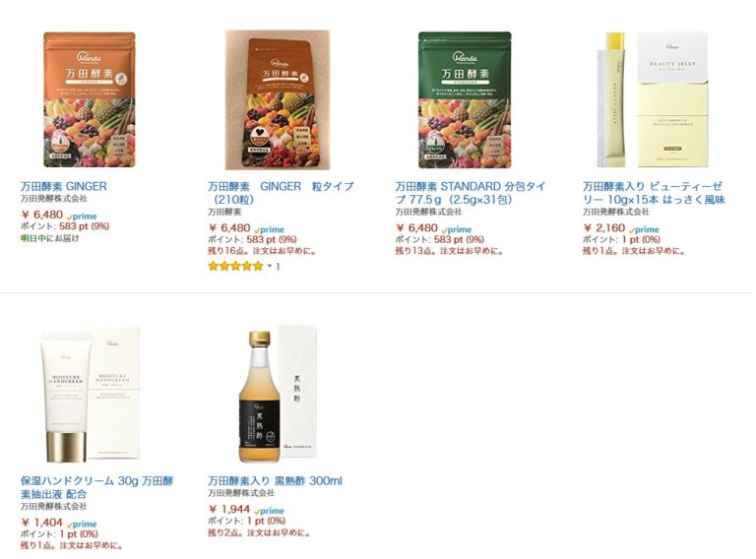Open 万田酵素 STANDARD 分包タイプ 77.5g link
Image resolution: width=756 pixels, height=559 pixels.
coord(471,193)
